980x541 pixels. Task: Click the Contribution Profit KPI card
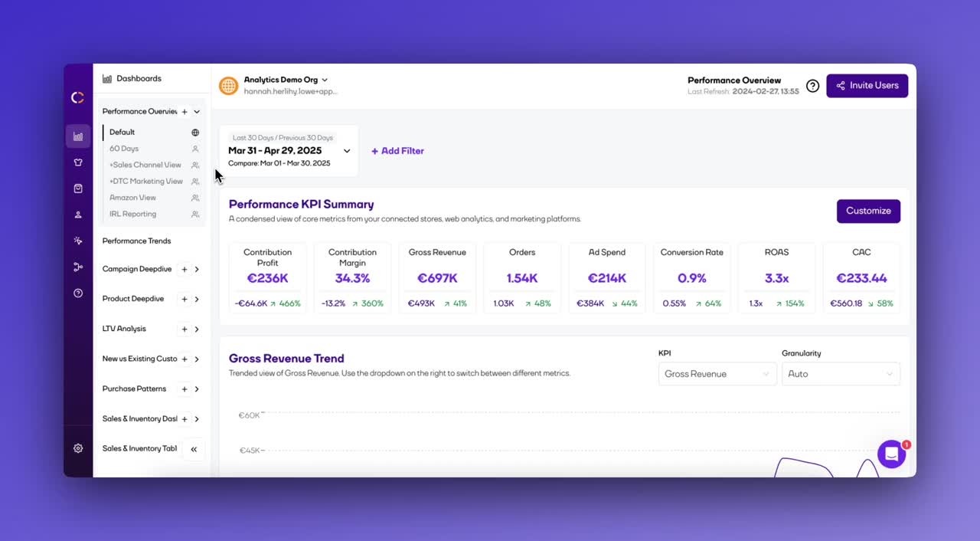[267, 277]
